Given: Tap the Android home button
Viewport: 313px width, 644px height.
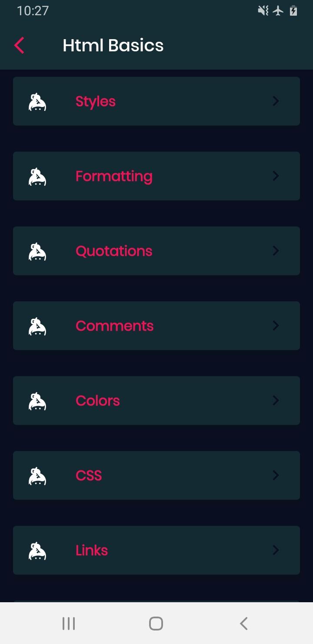Looking at the screenshot, I should [156, 624].
